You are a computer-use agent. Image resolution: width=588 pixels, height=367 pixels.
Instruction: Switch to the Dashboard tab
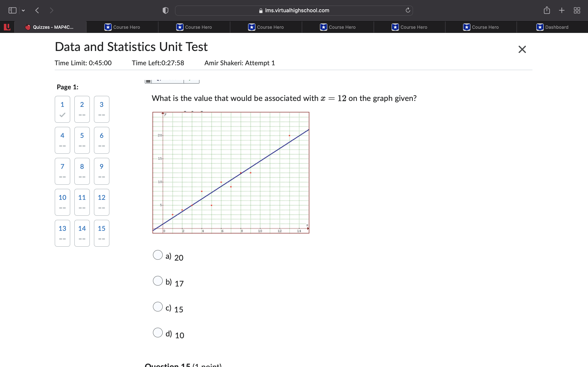[x=552, y=27]
